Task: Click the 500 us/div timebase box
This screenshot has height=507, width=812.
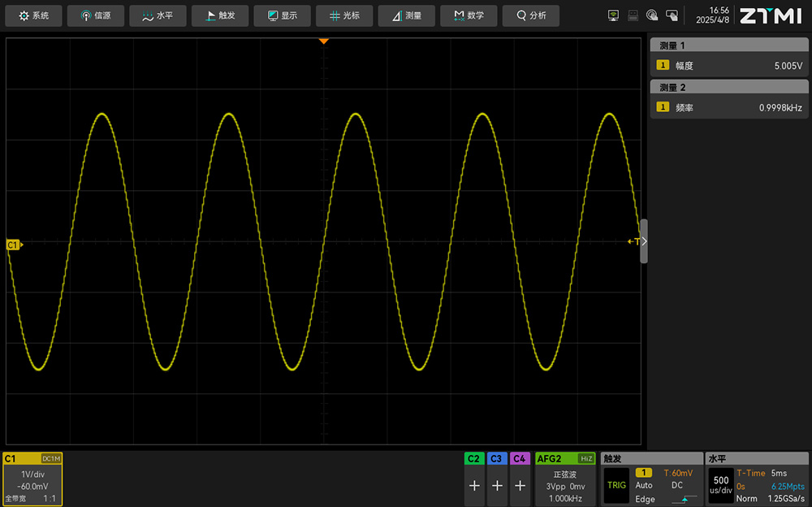Action: click(720, 485)
